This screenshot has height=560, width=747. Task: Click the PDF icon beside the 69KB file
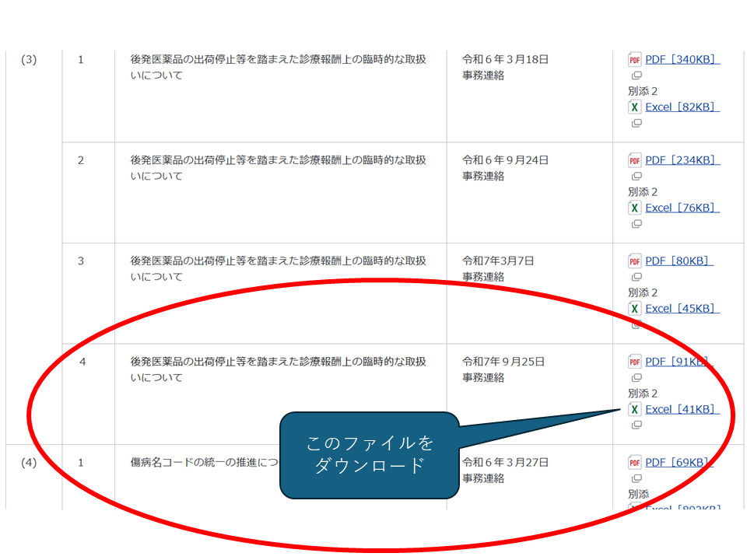click(x=634, y=463)
